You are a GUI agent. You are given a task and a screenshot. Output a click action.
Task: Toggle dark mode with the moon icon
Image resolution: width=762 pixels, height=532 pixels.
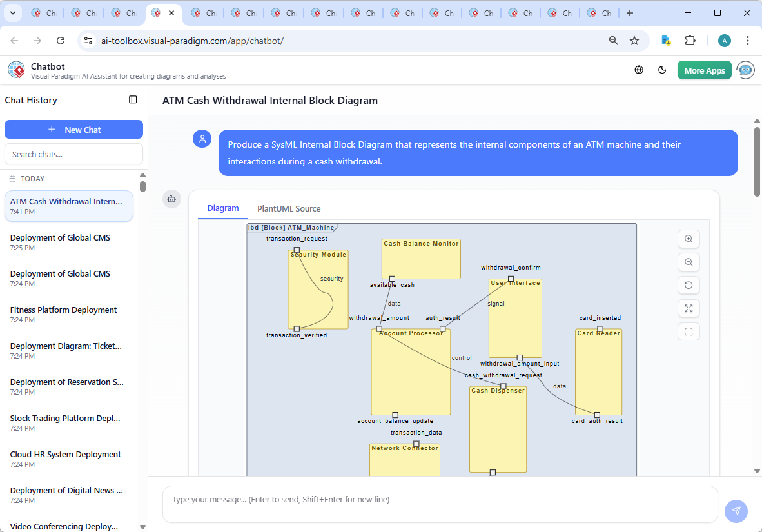coord(662,70)
